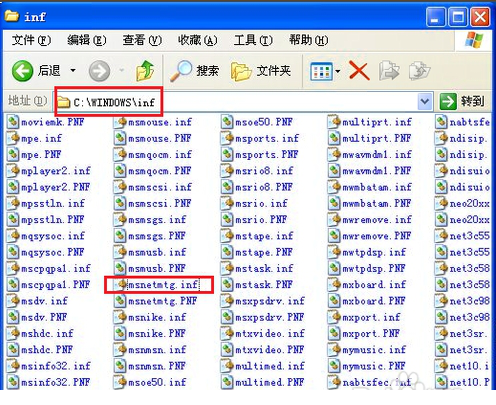Click the file name msnmsn.PNF
The height and width of the screenshot is (405, 496).
pyautogui.click(x=157, y=366)
